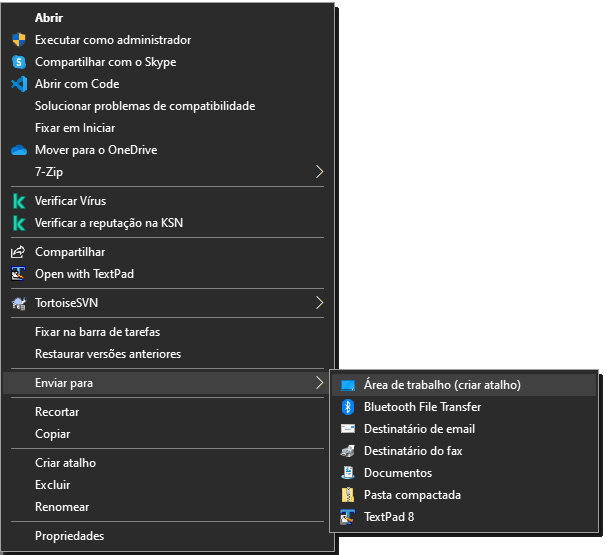607x555 pixels.
Task: Click the Enviar para submenu arrow
Action: [319, 383]
